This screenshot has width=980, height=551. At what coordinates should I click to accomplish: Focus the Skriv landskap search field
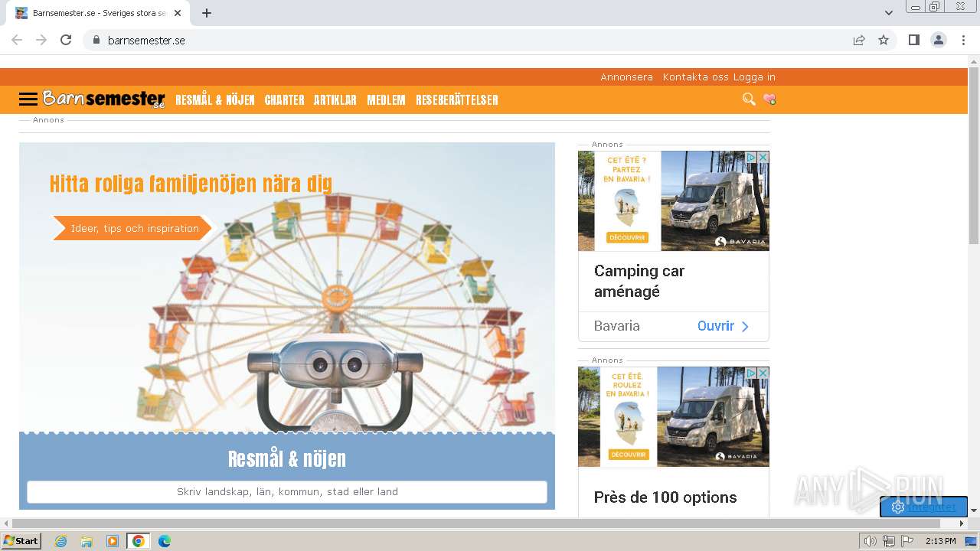(287, 492)
